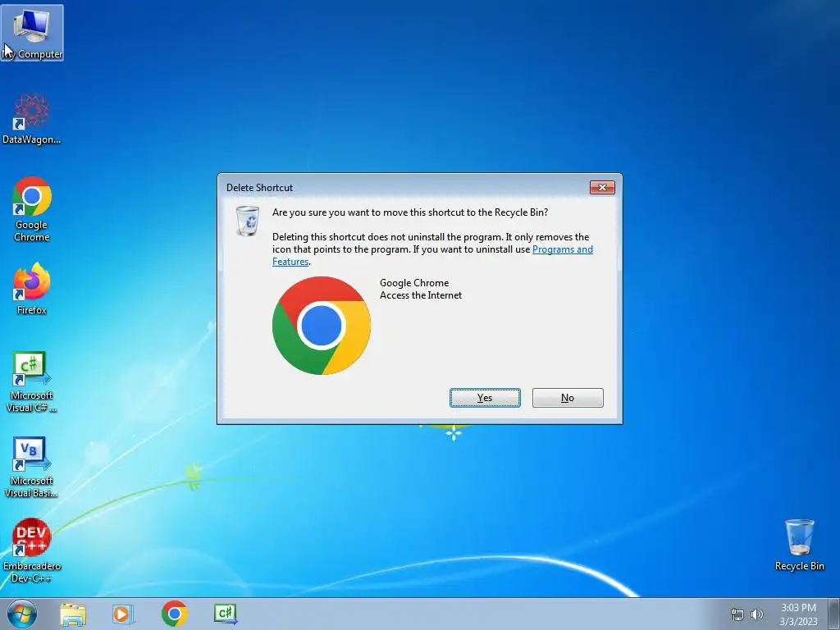
Task: Open the taskbar clock showing 3:03 PM
Action: coord(798,614)
